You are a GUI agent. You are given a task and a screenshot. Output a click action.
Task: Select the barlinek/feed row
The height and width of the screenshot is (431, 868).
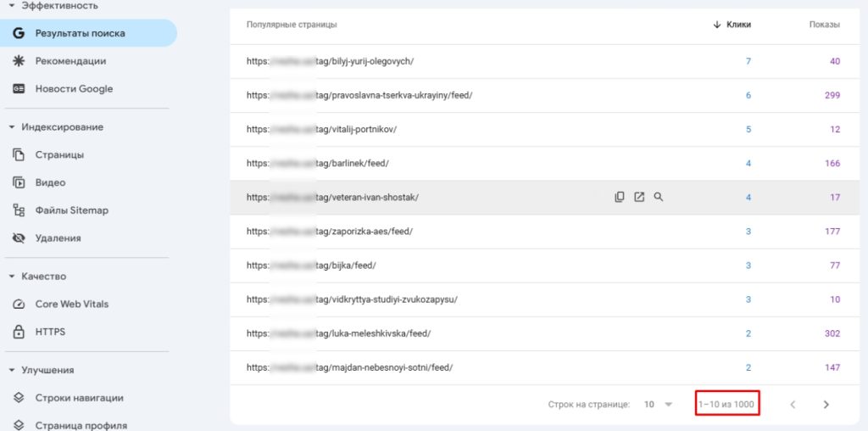click(545, 164)
